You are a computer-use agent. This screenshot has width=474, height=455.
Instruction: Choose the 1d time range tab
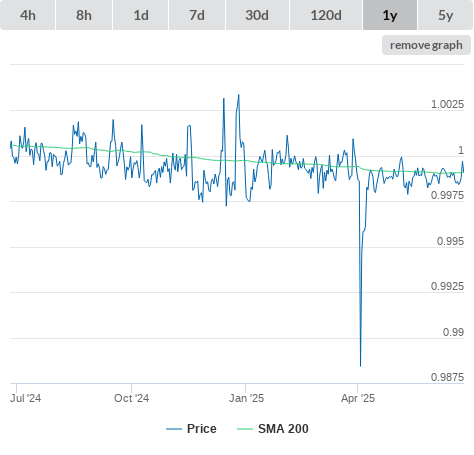[141, 15]
